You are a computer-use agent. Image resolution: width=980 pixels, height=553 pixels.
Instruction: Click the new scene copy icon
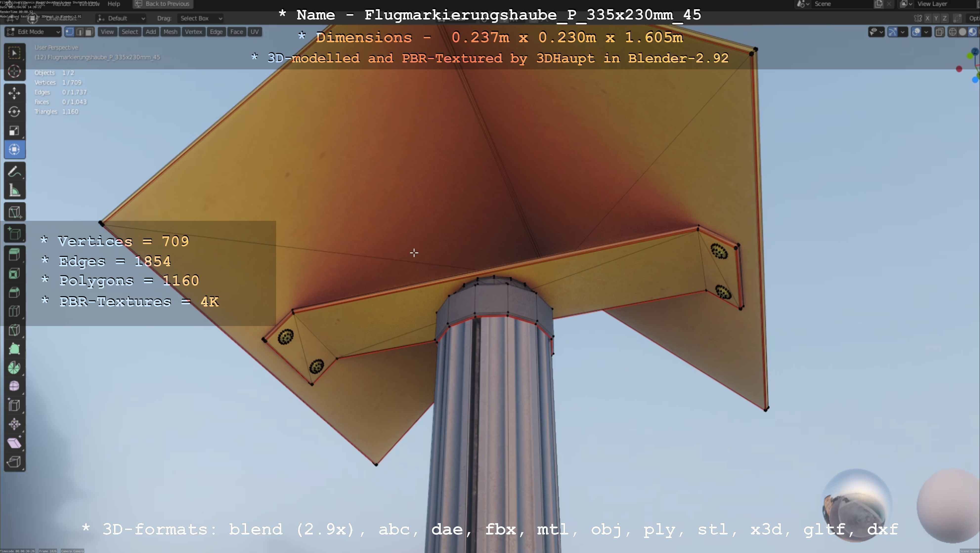pyautogui.click(x=878, y=4)
